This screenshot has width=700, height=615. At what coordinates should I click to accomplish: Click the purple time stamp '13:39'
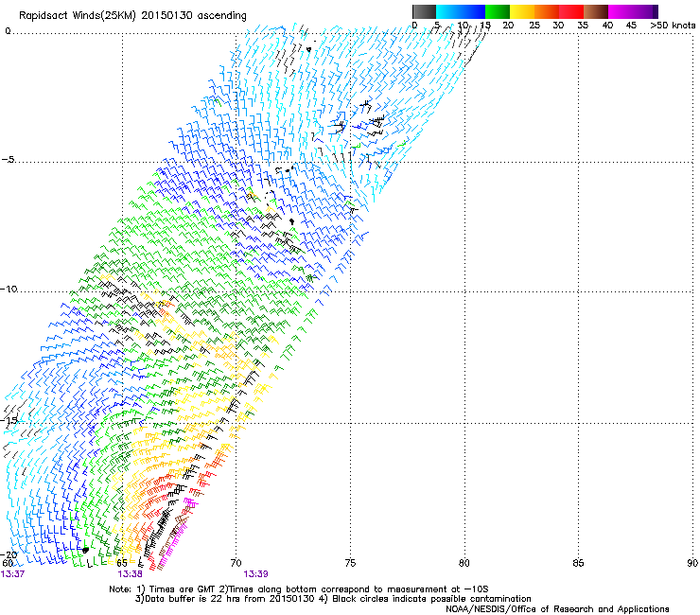pos(255,574)
